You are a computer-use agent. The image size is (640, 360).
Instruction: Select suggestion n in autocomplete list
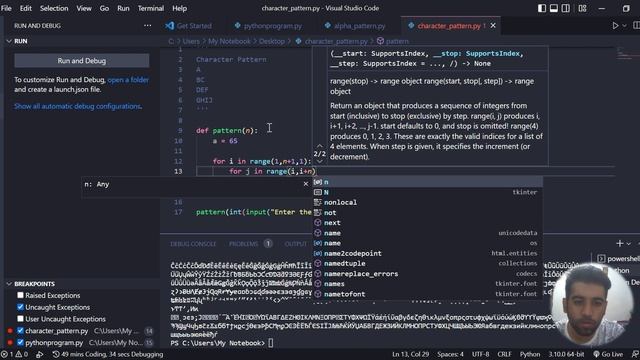pos(427,182)
